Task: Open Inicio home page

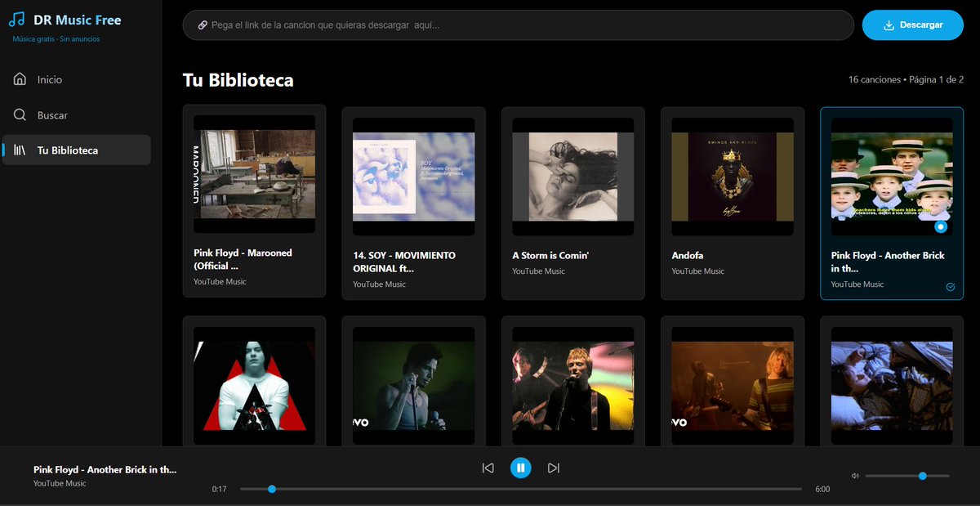Action: (76, 79)
